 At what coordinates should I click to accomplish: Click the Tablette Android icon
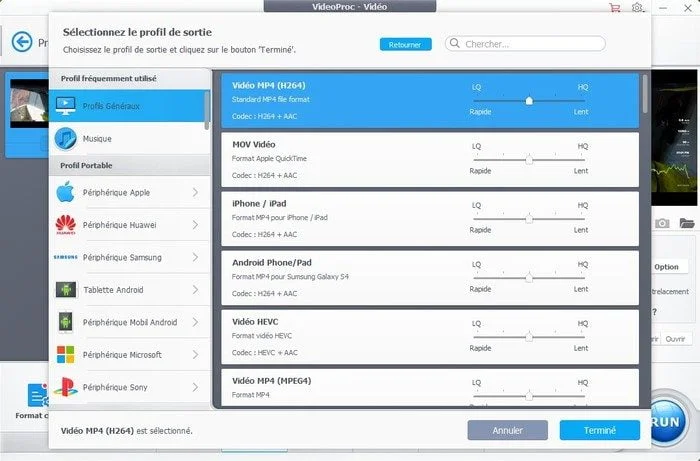[x=66, y=290]
